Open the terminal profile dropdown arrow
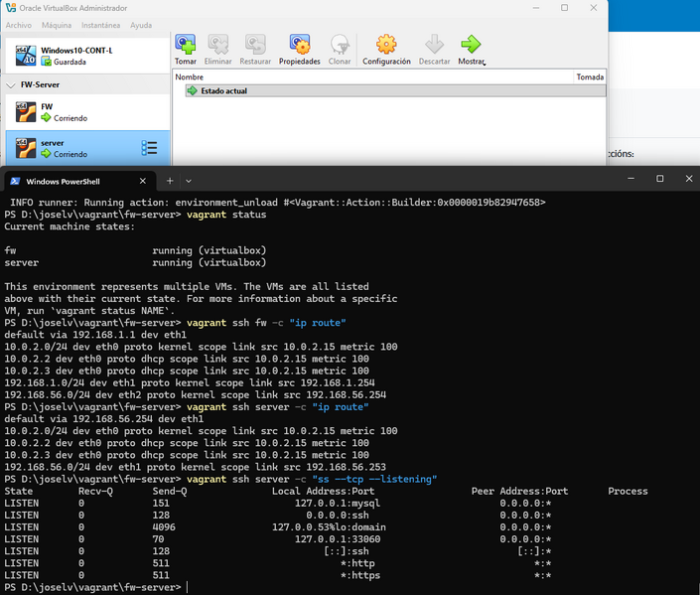Viewport: 700px width, 595px height. tap(189, 181)
